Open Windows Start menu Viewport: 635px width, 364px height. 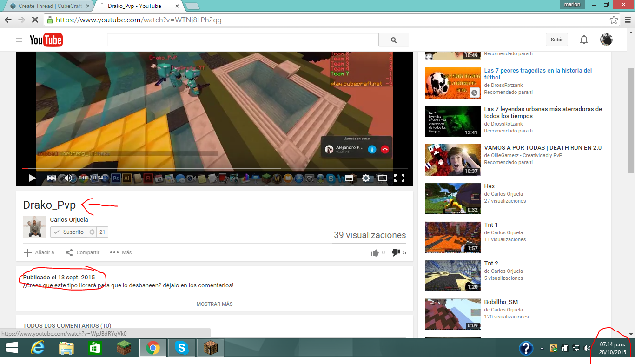pos(11,348)
